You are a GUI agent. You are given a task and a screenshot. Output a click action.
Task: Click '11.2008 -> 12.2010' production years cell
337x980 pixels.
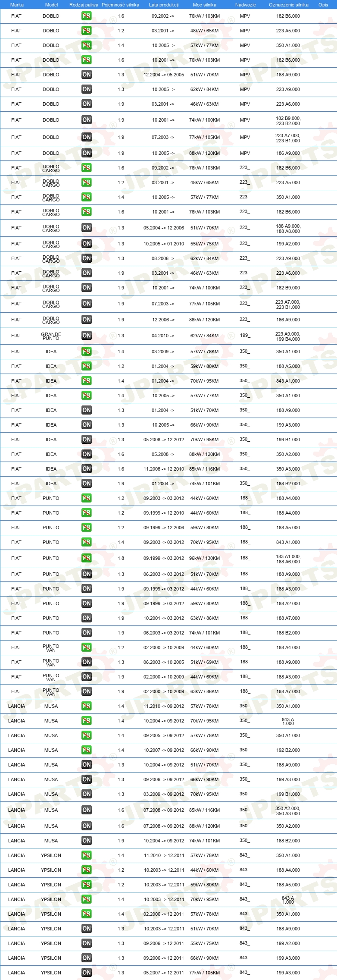point(164,469)
